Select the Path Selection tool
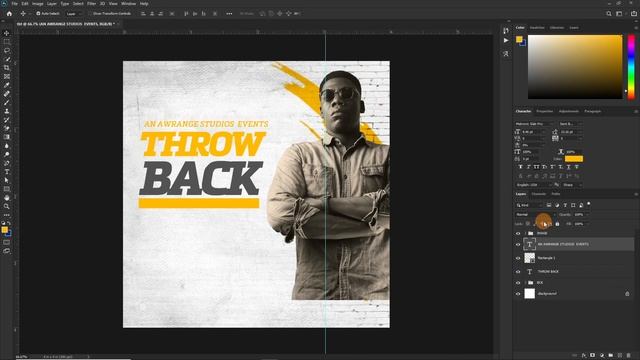640x360 pixels. [7, 180]
